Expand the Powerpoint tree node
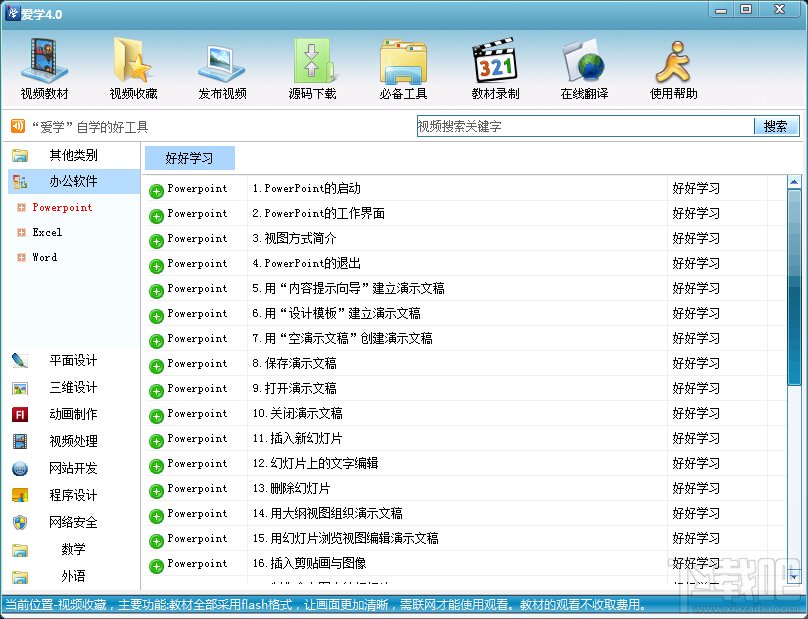This screenshot has height=619, width=808. point(21,207)
